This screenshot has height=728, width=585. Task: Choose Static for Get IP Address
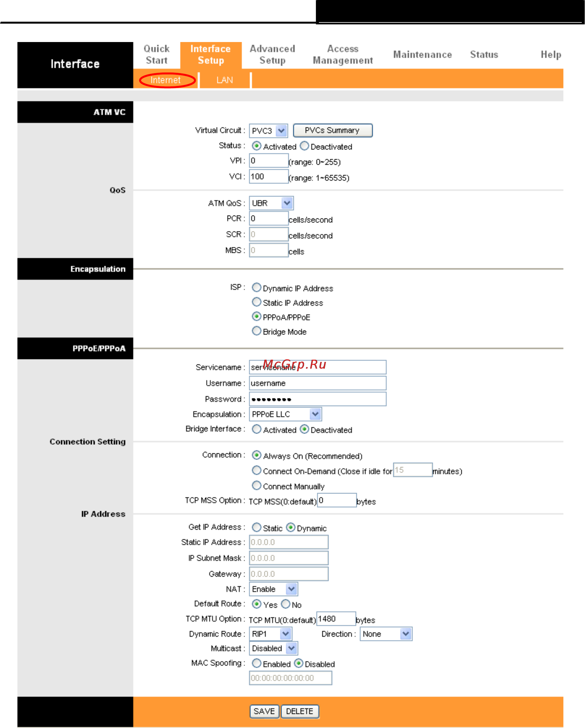257,527
